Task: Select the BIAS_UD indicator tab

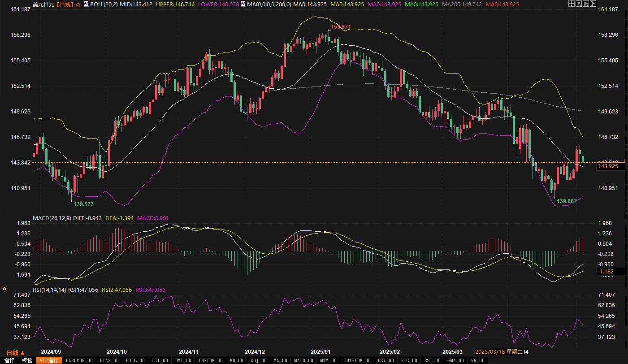Action: coord(109,360)
